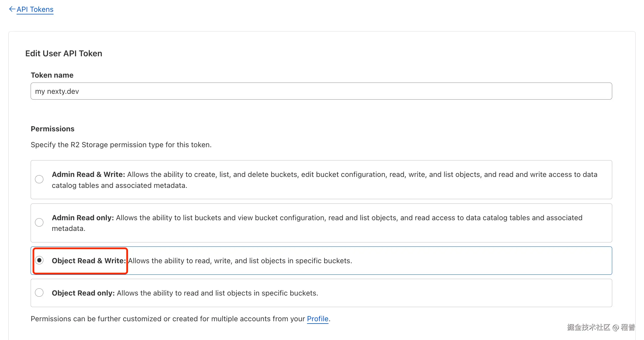Open the API Tokens link
This screenshot has width=644, height=340.
[35, 9]
